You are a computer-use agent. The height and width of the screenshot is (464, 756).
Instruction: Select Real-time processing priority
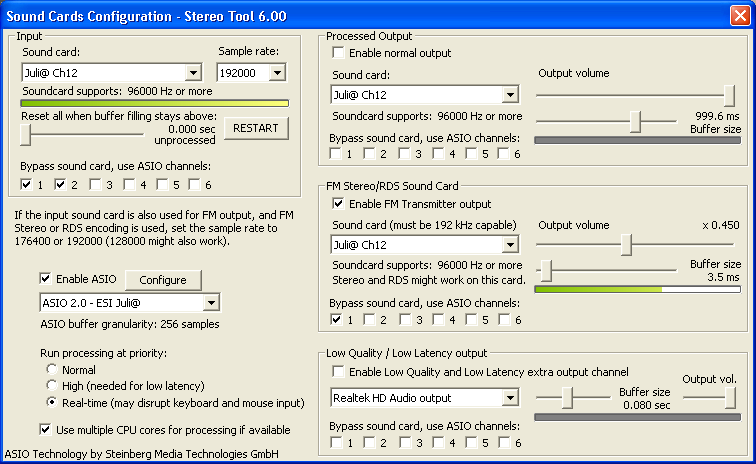[52, 402]
